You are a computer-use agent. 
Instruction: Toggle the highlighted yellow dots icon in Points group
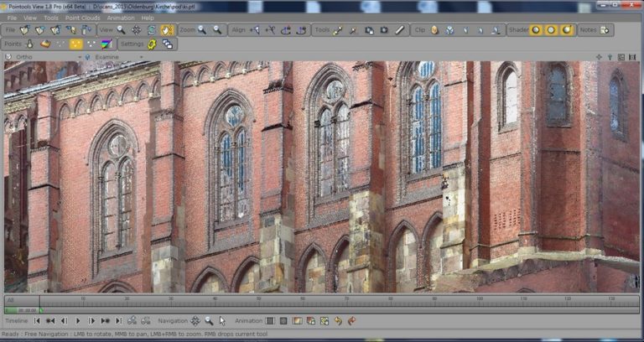tap(76, 44)
